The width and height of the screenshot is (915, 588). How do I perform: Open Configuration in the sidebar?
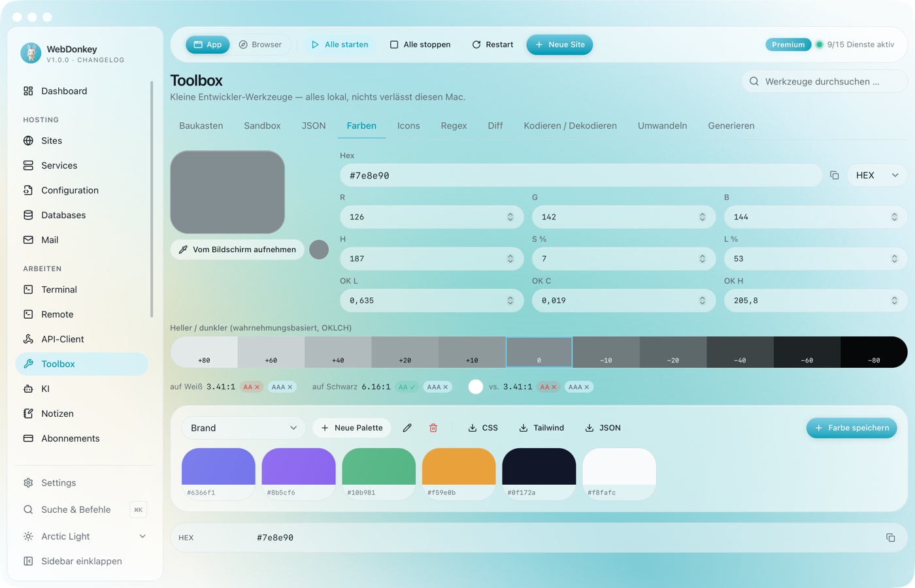(x=82, y=190)
